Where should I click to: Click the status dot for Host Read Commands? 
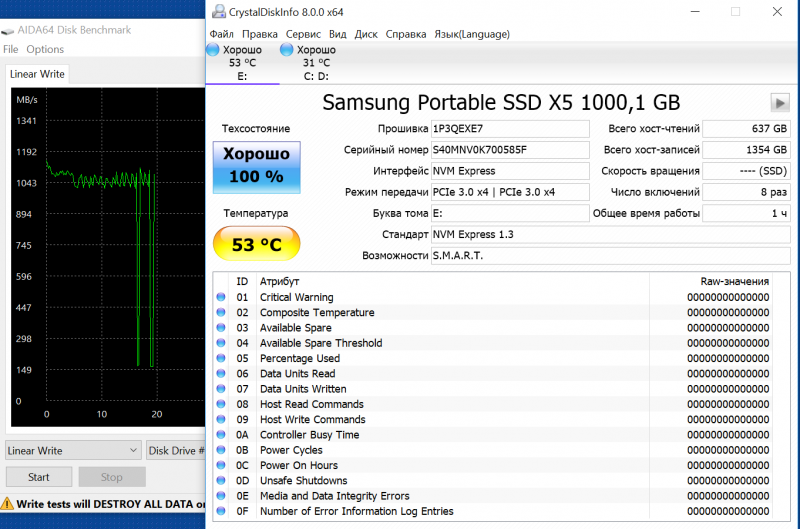[x=221, y=404]
